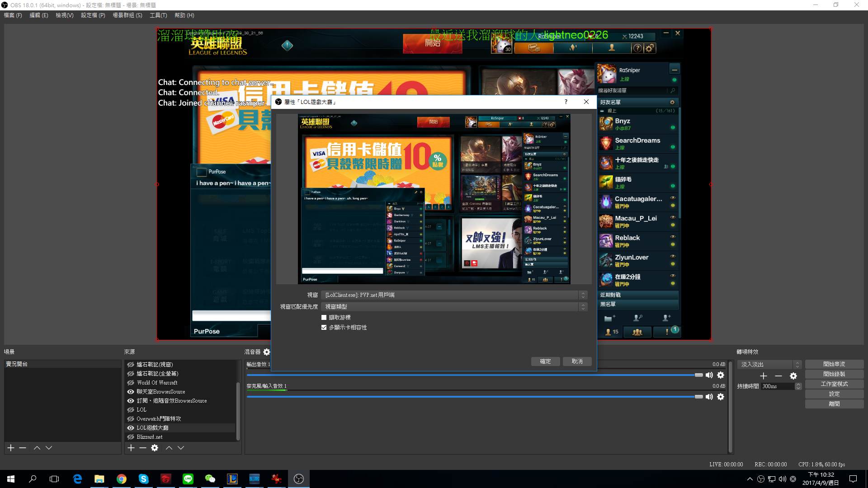This screenshot has height=488, width=868.
Task: Mute the 麥克風/輸入音效 1 speaker icon
Action: click(709, 397)
